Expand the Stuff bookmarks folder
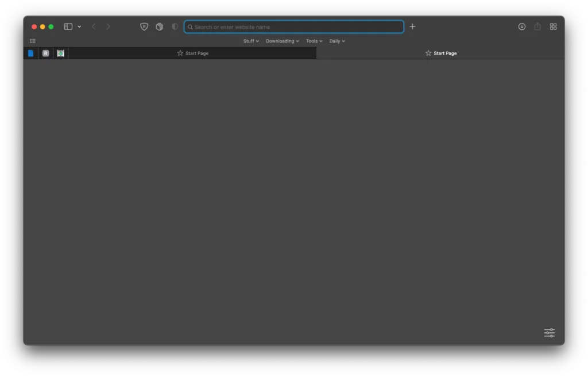 (x=251, y=41)
